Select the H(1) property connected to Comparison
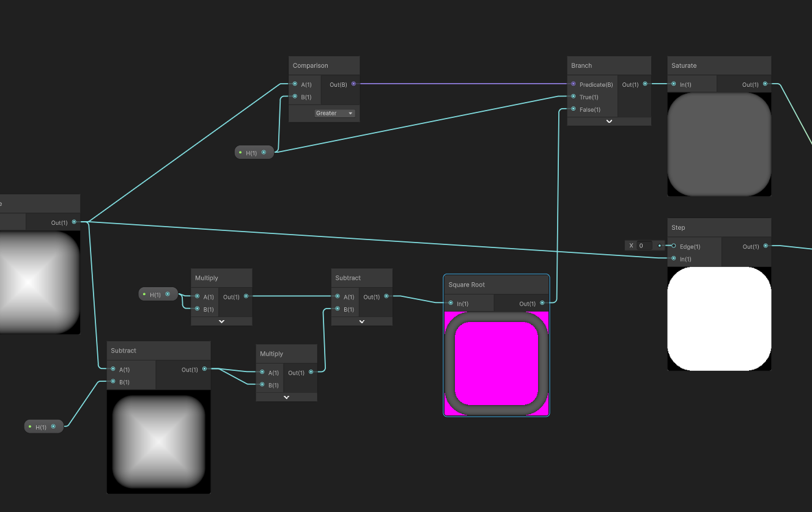Viewport: 812px width, 512px height. tap(252, 153)
